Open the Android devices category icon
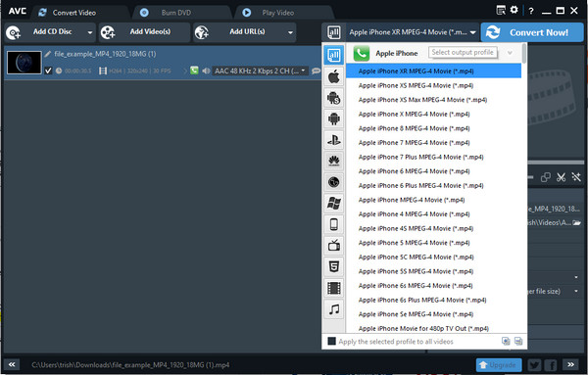The image size is (588, 375). tap(333, 119)
